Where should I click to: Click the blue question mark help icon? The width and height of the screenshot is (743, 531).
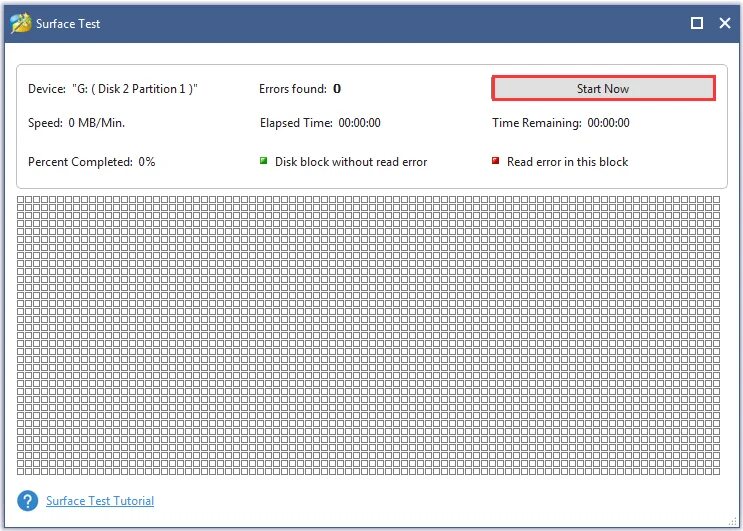point(27,501)
